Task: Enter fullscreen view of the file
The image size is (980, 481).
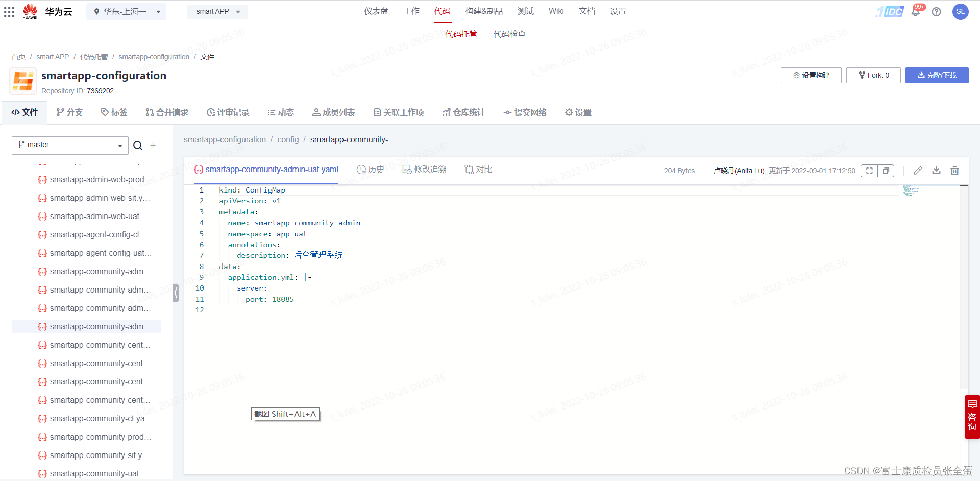Action: tap(869, 171)
